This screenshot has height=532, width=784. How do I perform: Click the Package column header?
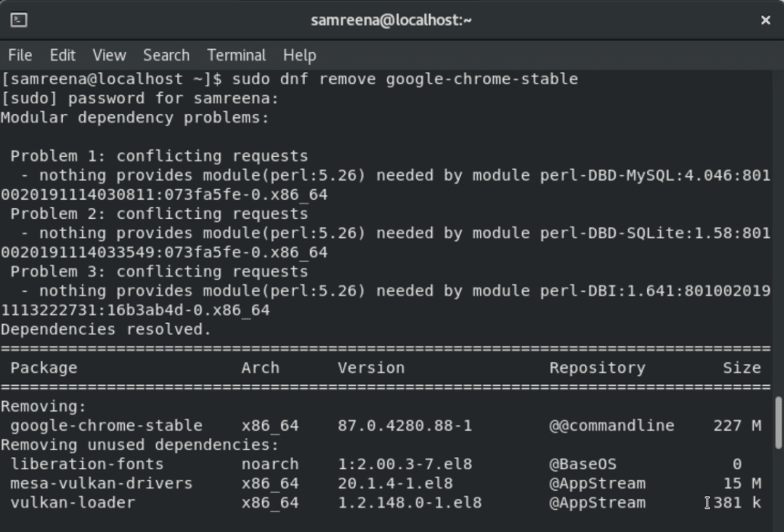tap(44, 367)
